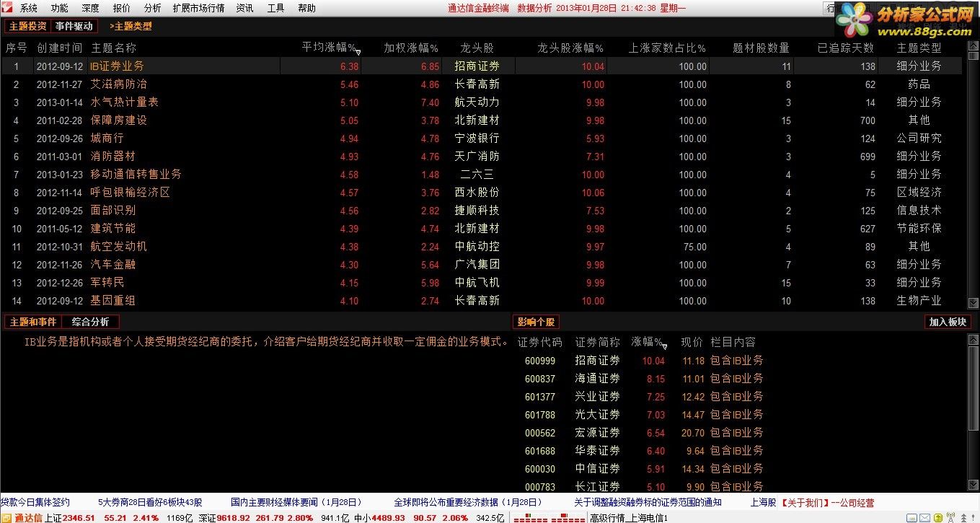This screenshot has width=980, height=523.
Task: Open the 报价 menu
Action: coord(122,9)
